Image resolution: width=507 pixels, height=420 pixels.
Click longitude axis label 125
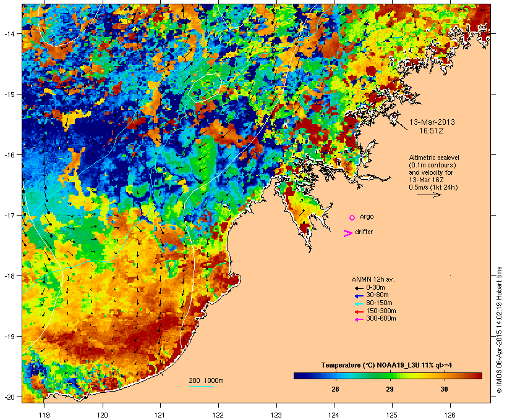coord(392,415)
